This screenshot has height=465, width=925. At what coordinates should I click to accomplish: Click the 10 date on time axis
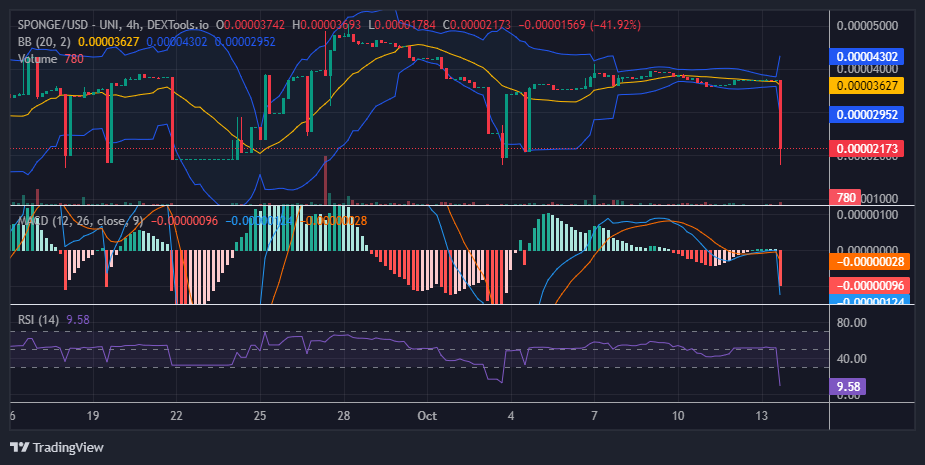678,415
